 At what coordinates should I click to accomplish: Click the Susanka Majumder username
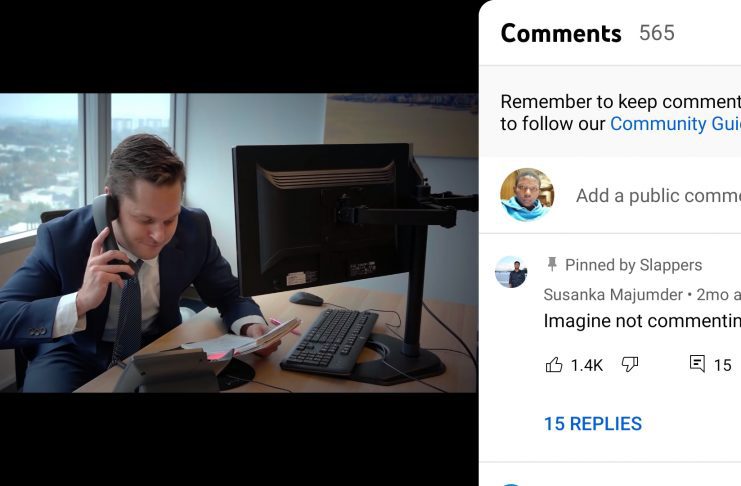point(613,295)
